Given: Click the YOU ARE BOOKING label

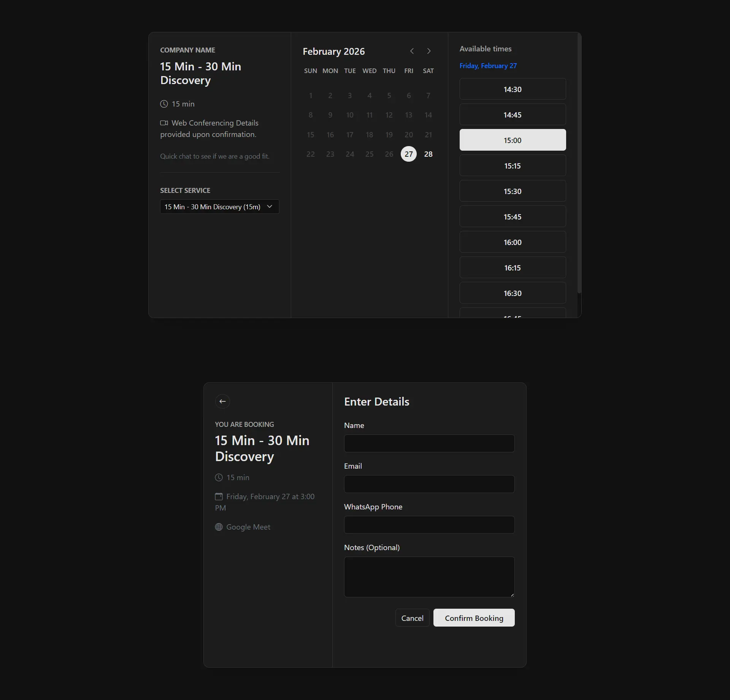Looking at the screenshot, I should click(x=244, y=425).
